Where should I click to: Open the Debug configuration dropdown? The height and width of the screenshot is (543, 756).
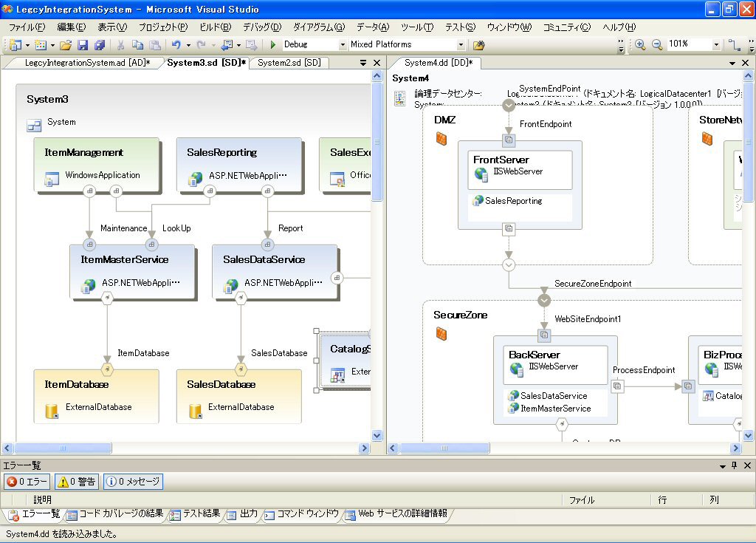pyautogui.click(x=343, y=44)
